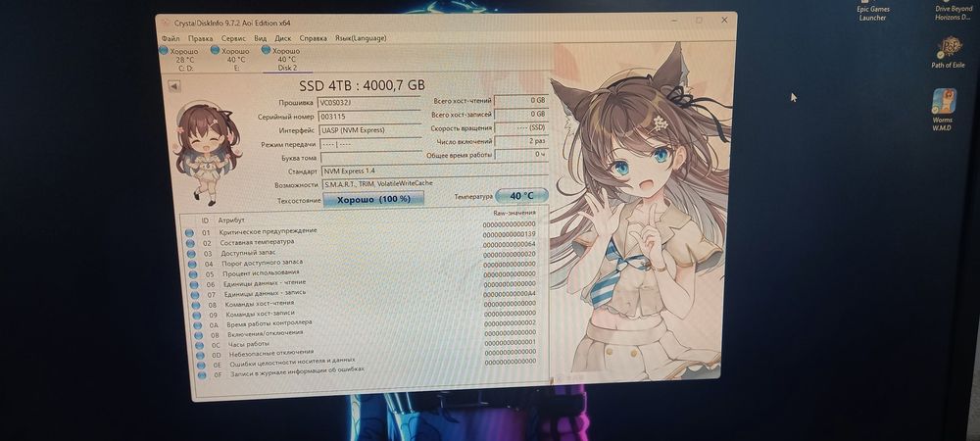Image resolution: width=980 pixels, height=441 pixels.
Task: Open the Файл menu
Action: click(x=170, y=39)
